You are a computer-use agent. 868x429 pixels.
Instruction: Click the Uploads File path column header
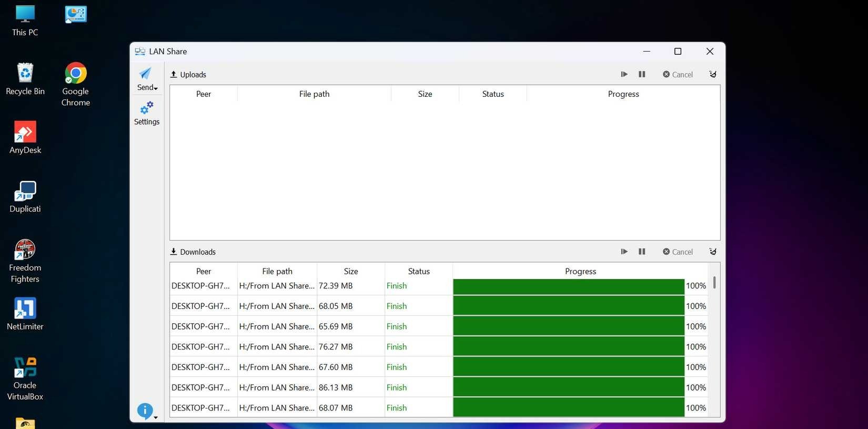[x=314, y=94]
